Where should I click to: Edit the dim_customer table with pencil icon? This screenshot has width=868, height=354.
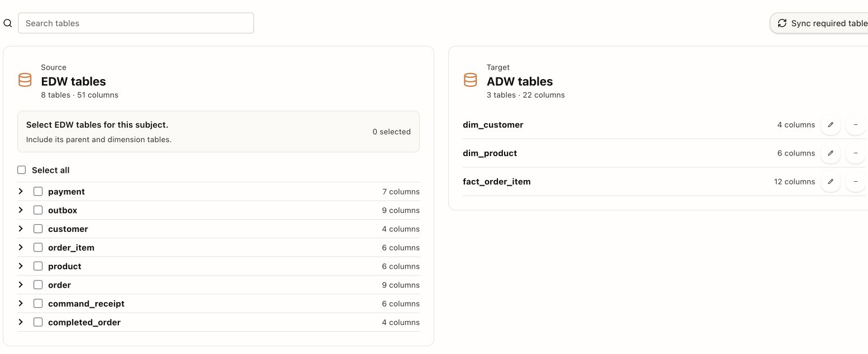pyautogui.click(x=831, y=125)
